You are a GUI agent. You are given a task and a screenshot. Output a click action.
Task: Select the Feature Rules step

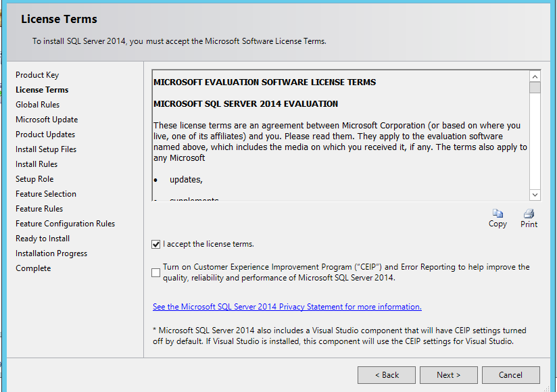point(39,209)
